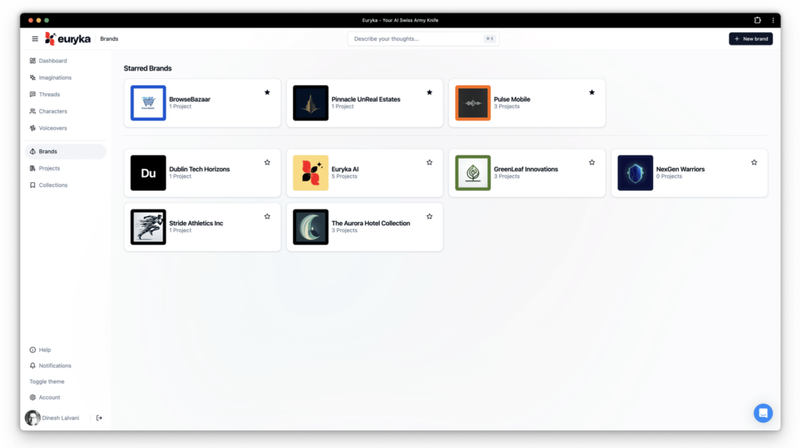Open the Help link
Screen dimensions: 800x448
click(x=45, y=350)
